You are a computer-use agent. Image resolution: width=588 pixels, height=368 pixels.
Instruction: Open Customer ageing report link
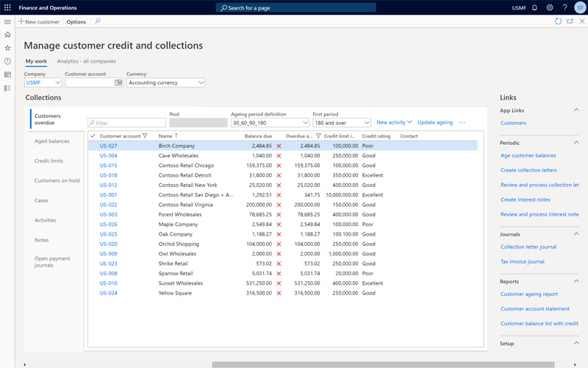pos(528,294)
